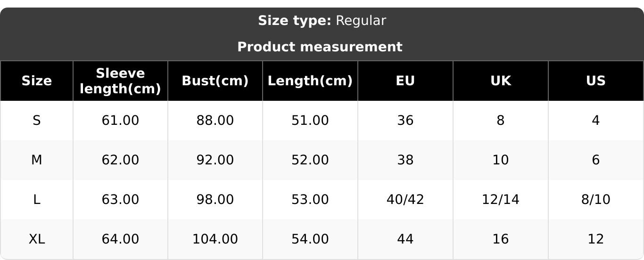Click the UK column header
644x260 pixels.
[500, 81]
